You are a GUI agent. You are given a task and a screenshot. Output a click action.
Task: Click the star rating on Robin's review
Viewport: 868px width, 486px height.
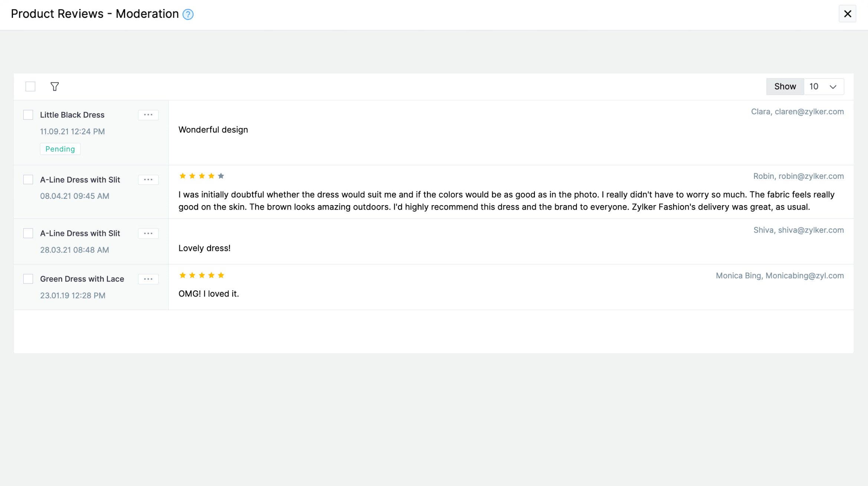[201, 176]
